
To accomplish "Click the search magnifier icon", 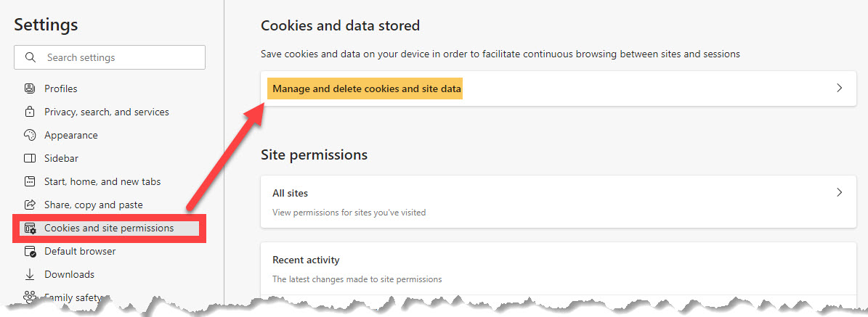I will 31,57.
